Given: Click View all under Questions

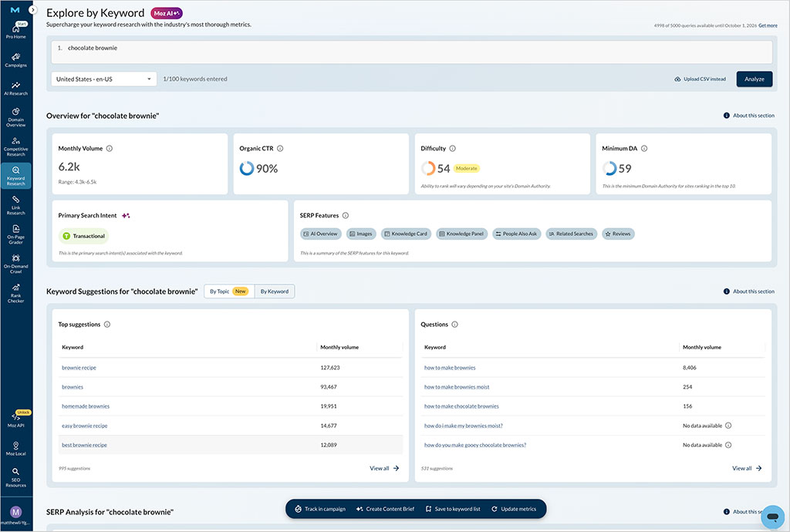Looking at the screenshot, I should point(747,469).
